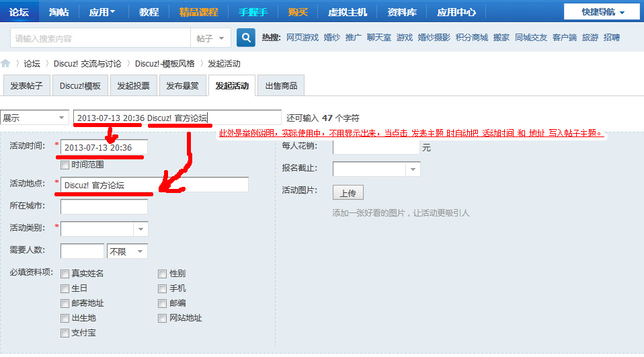
Task: Click hot search link 聊天室
Action: click(x=378, y=38)
